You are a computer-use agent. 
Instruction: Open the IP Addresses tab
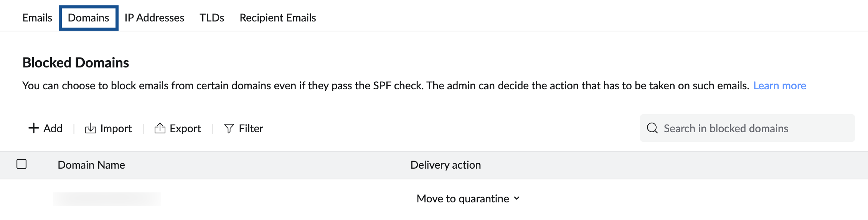point(154,18)
